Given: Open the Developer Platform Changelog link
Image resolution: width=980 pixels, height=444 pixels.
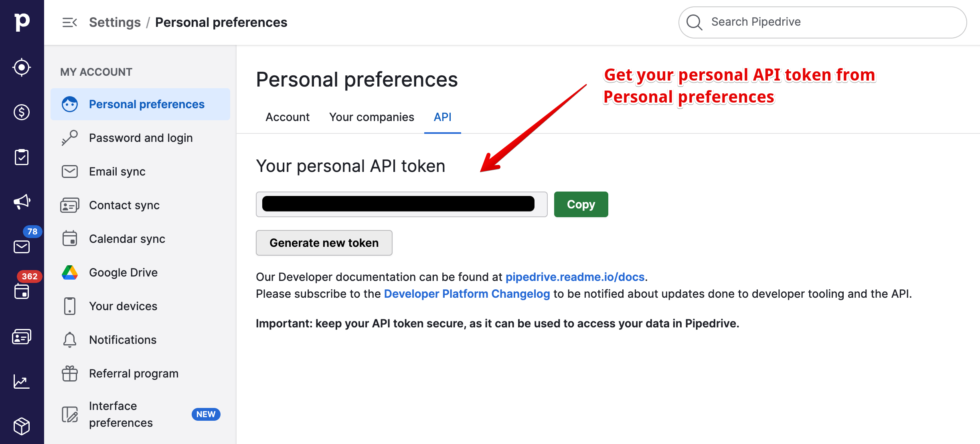Looking at the screenshot, I should 467,294.
